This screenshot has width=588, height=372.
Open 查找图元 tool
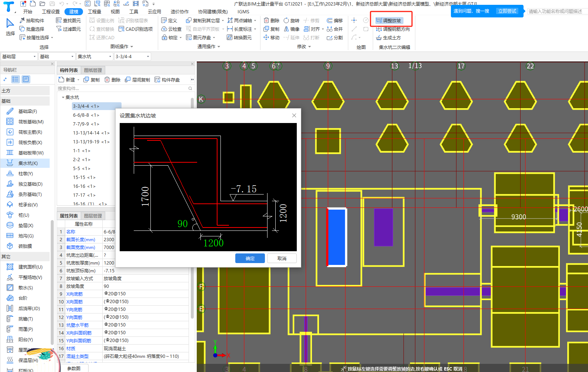(x=68, y=20)
